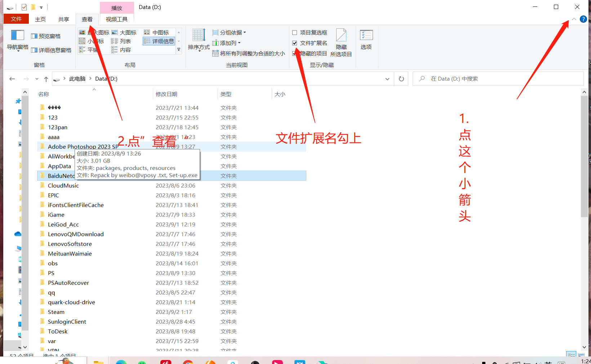The height and width of the screenshot is (364, 591).
Task: Select the ToDesk folder
Action: click(x=58, y=332)
